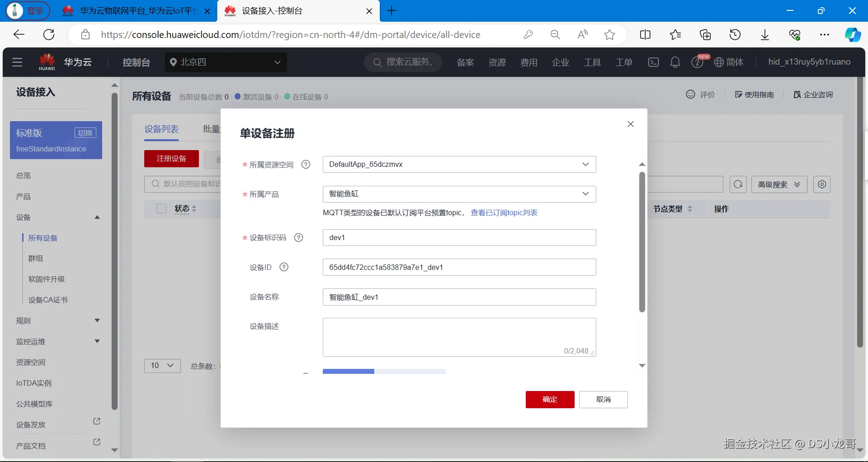The height and width of the screenshot is (462, 868).
Task: Click the 评价 smiley icon
Action: (x=690, y=94)
